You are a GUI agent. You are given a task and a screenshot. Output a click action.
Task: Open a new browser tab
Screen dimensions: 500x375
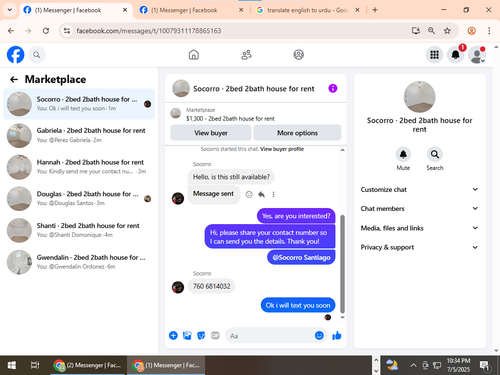click(x=375, y=10)
